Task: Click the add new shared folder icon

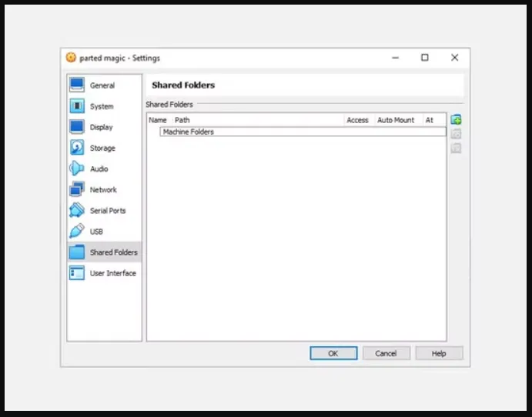Action: (456, 120)
